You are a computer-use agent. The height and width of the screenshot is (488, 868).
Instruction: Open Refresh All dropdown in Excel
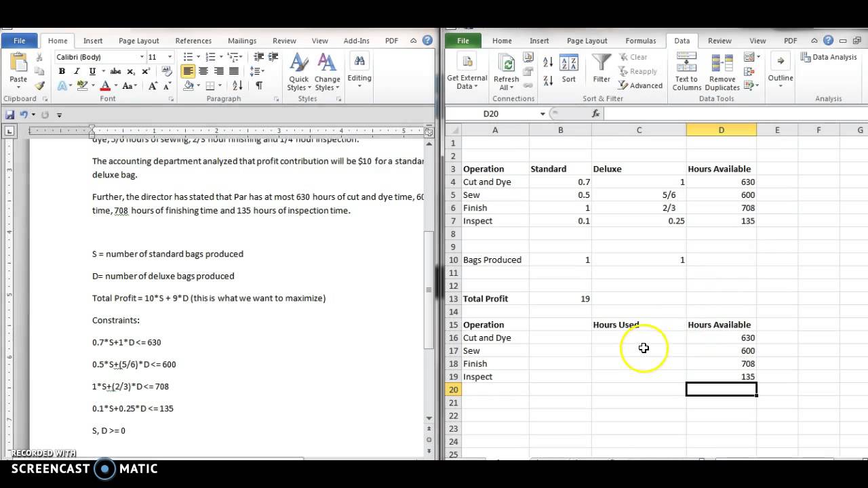coord(506,73)
